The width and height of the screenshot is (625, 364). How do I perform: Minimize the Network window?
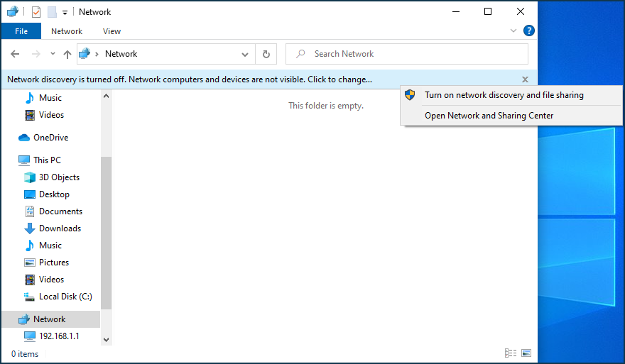[456, 11]
